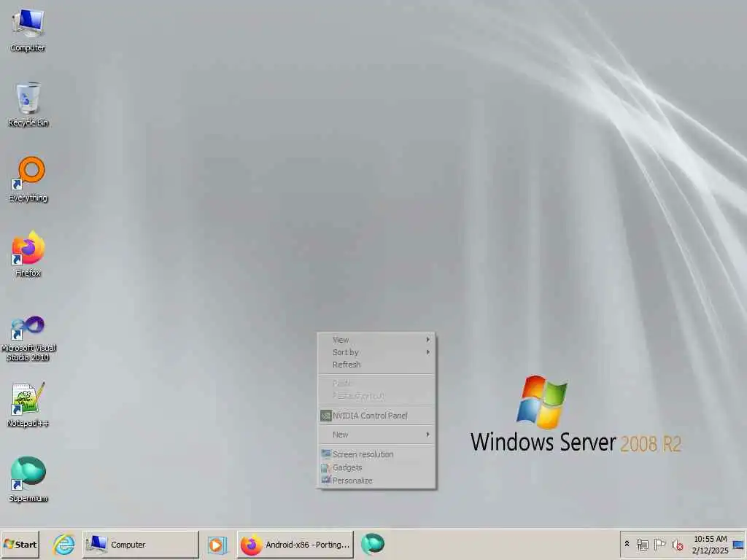
Task: Select the Computer desktop icon
Action: point(28,31)
